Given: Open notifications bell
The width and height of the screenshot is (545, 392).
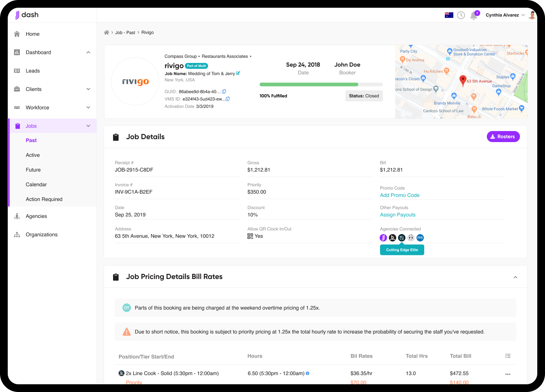Looking at the screenshot, I should click(474, 15).
